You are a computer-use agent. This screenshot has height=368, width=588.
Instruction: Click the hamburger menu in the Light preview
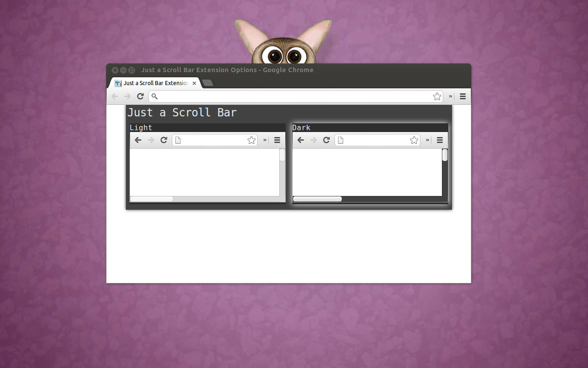(277, 140)
